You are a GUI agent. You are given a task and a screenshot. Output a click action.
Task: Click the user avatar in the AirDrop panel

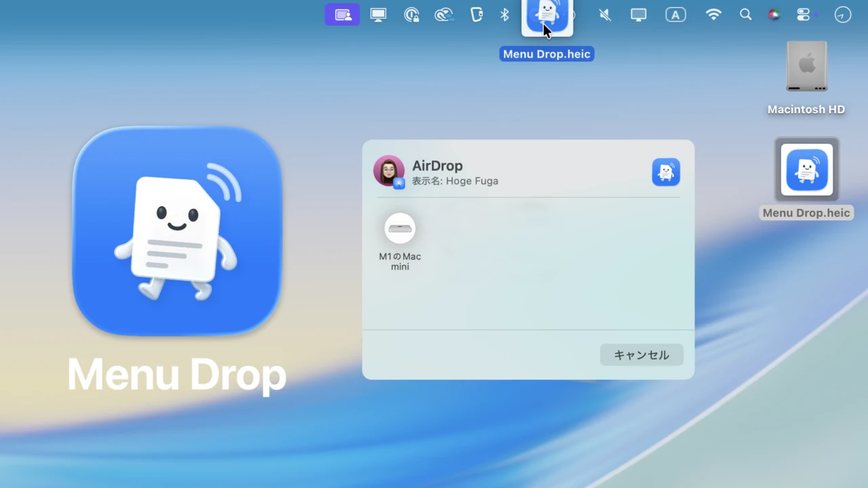coord(389,171)
